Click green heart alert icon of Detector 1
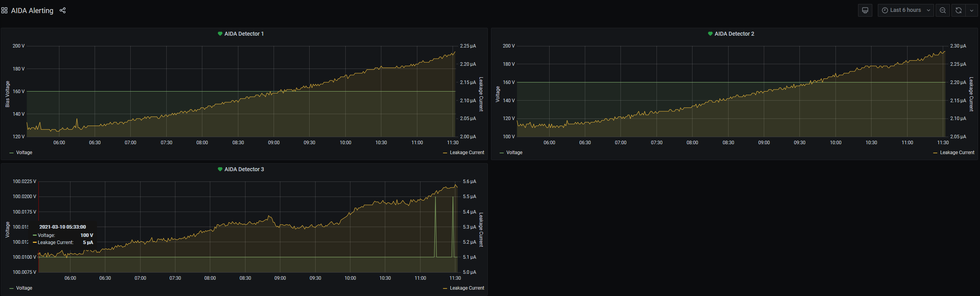 click(x=220, y=34)
